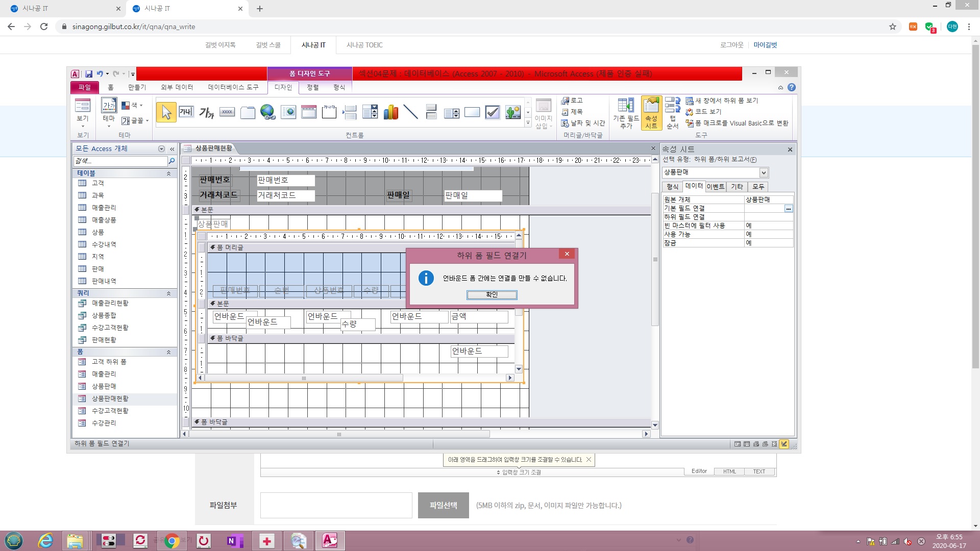Select the hyperlink globe control

(x=267, y=112)
